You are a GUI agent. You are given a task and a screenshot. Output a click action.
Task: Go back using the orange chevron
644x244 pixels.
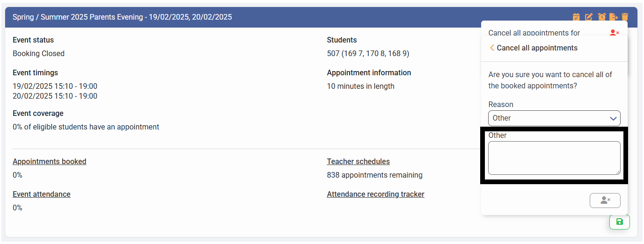[x=492, y=48]
